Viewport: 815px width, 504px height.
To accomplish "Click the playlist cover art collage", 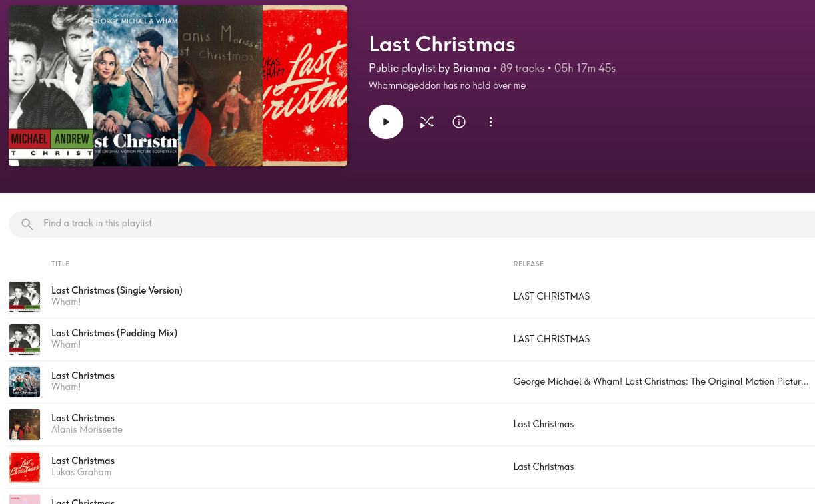I will (178, 86).
